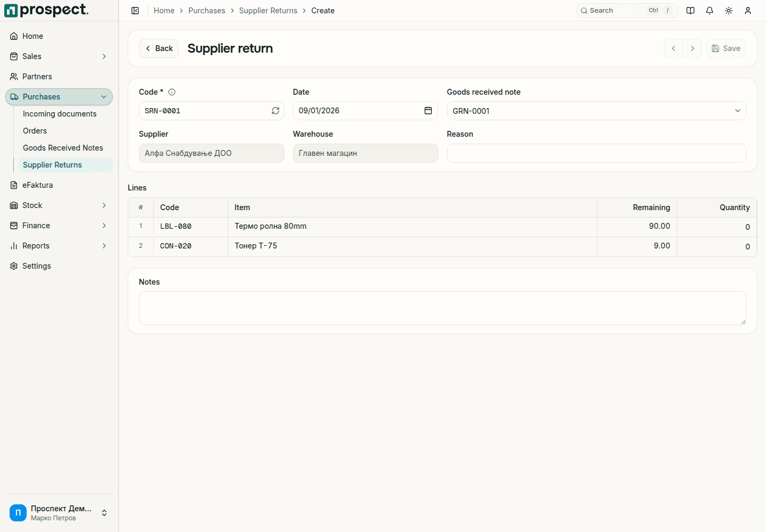Open Settings in sidebar
The image size is (766, 532).
(59, 266)
